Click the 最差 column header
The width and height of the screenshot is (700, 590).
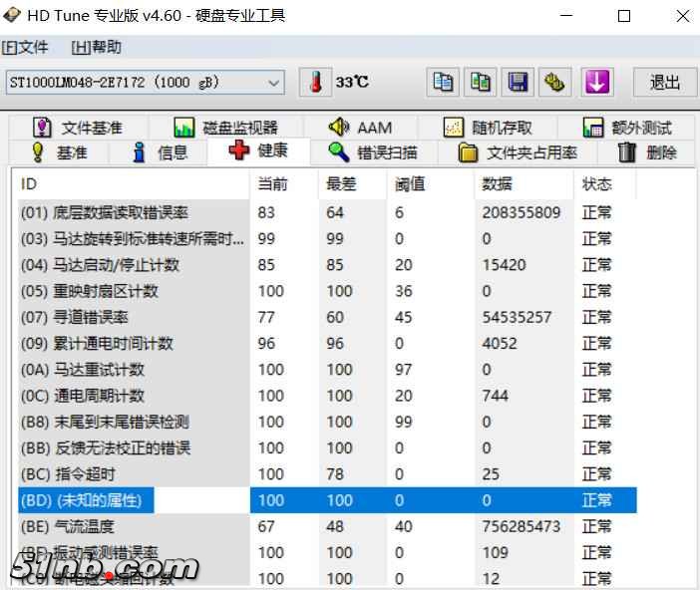[x=353, y=183]
